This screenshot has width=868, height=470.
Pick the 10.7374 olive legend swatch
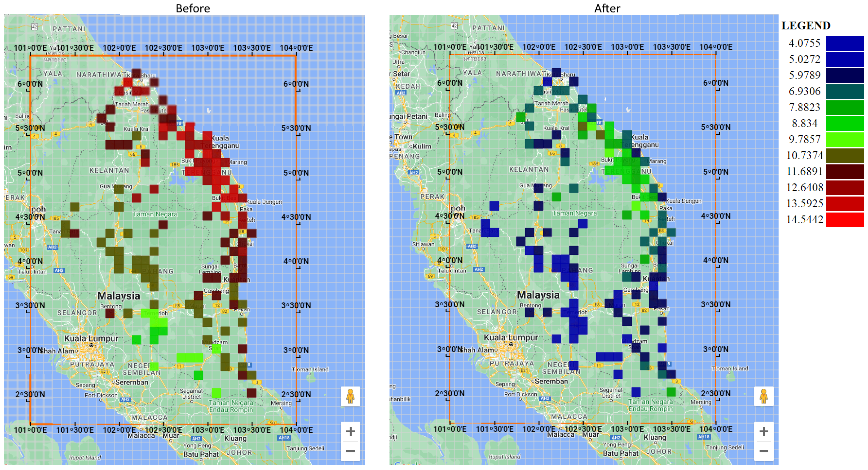tap(845, 156)
